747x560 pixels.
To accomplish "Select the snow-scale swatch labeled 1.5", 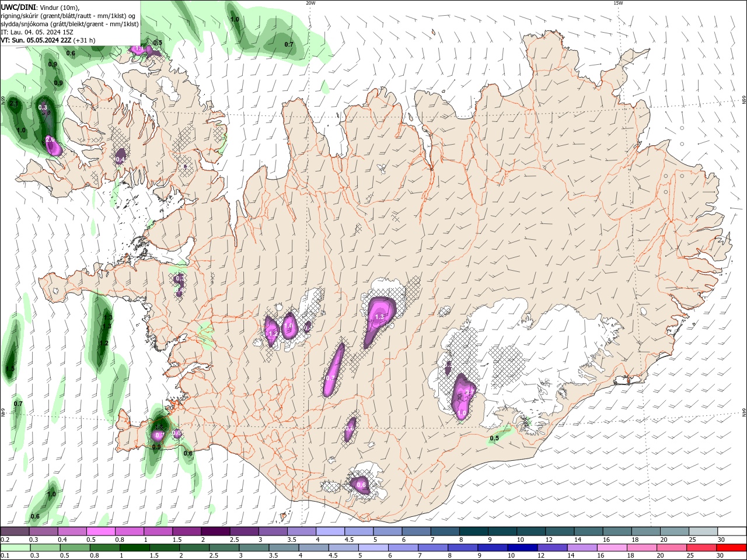I will click(x=187, y=531).
